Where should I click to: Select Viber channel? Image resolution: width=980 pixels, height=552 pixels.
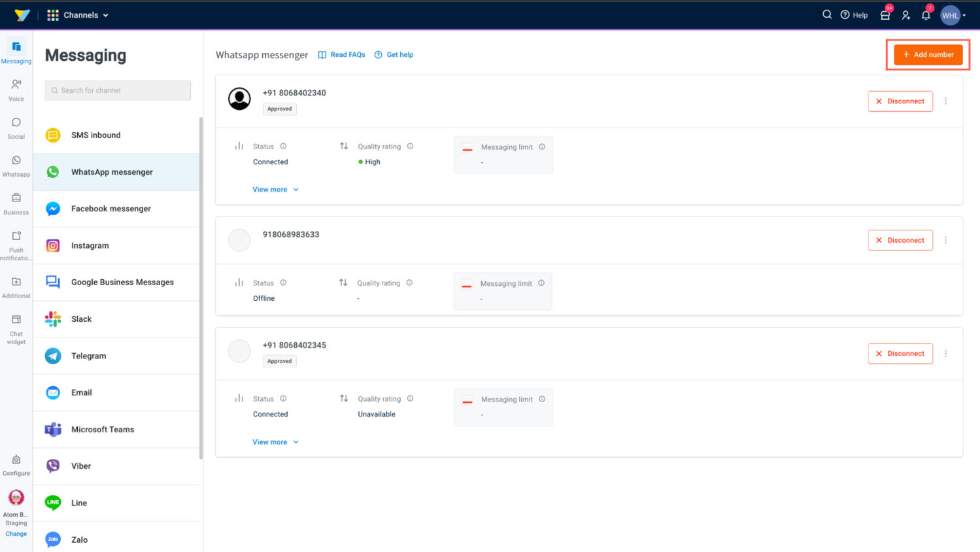pos(116,466)
